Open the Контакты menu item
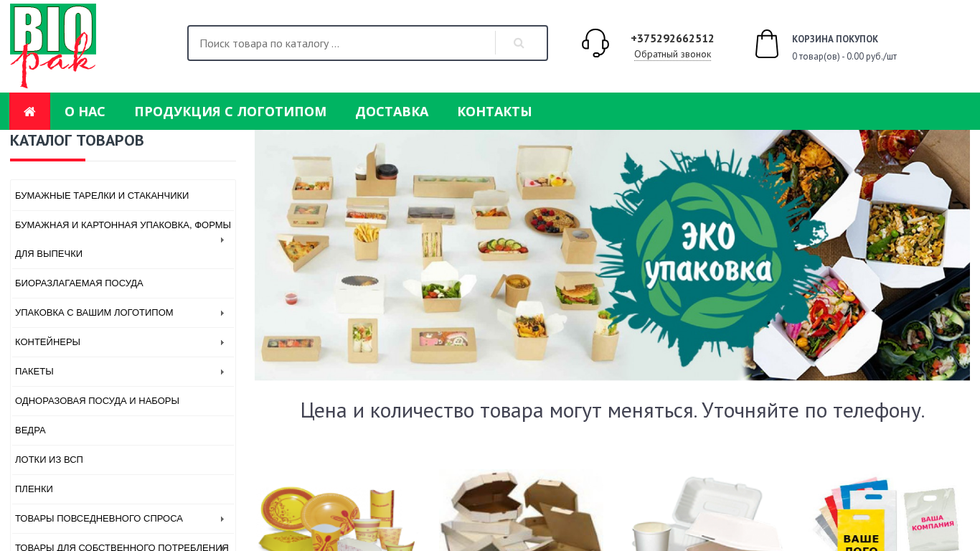The image size is (980, 551). (x=494, y=111)
